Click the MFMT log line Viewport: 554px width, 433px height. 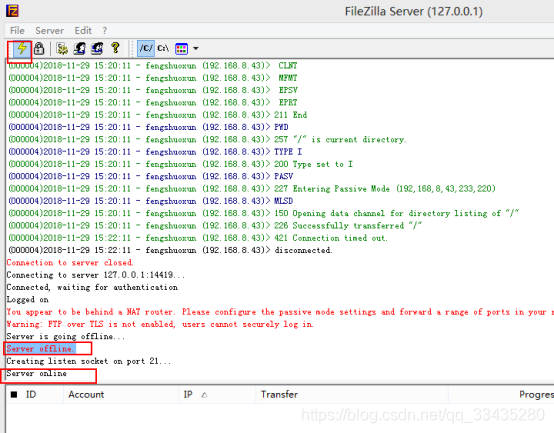coord(153,78)
